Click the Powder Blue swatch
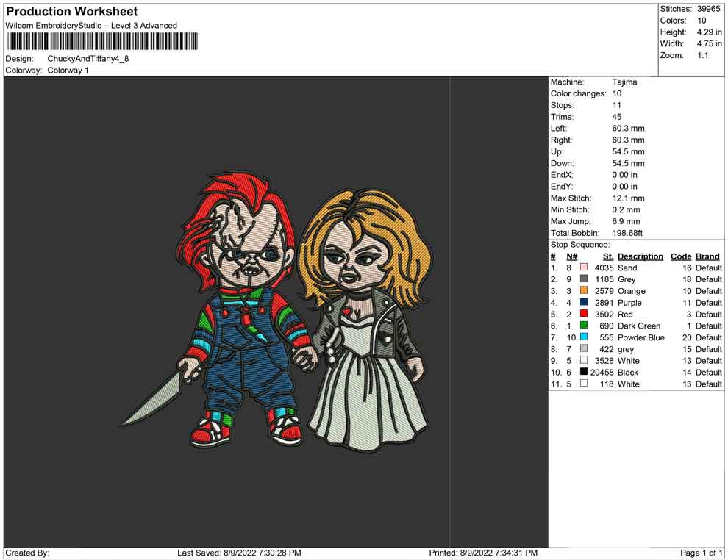 click(584, 337)
